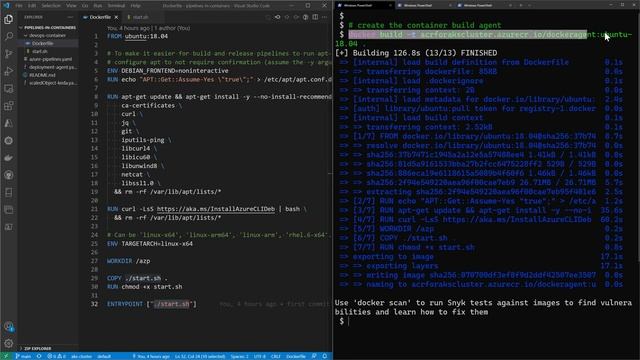Click the notifications bell in status bar

(325, 356)
